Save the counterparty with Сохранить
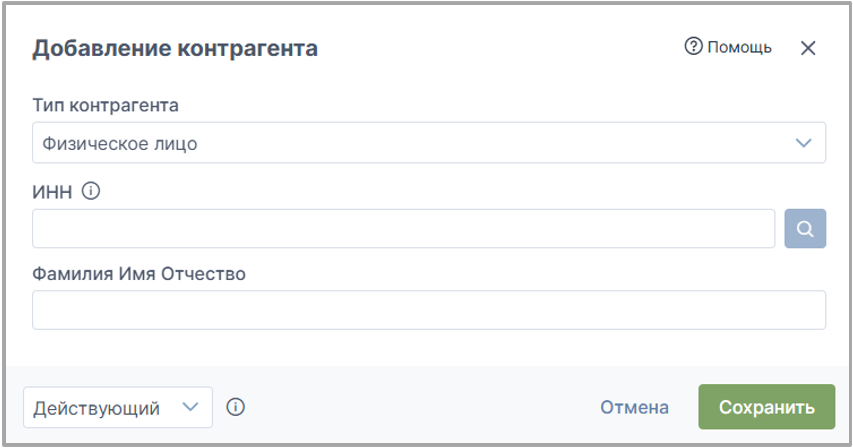Viewport: 853px width, 448px height. [x=767, y=407]
